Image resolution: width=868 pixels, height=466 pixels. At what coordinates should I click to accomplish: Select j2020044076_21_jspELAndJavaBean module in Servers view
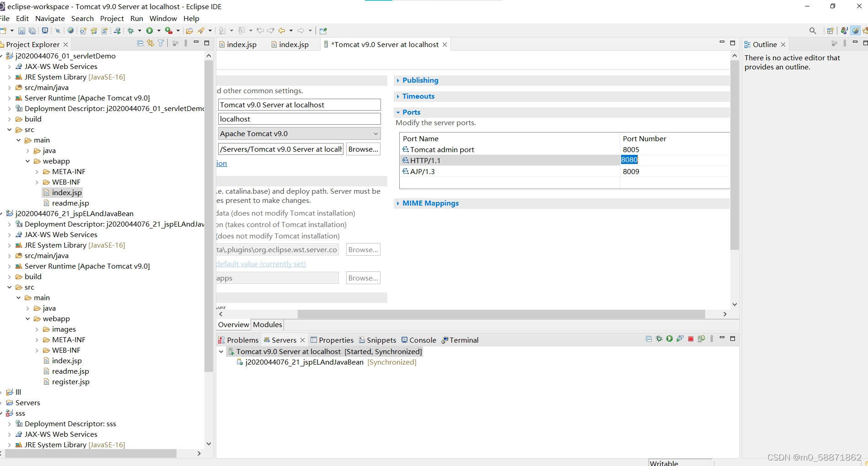coord(326,362)
